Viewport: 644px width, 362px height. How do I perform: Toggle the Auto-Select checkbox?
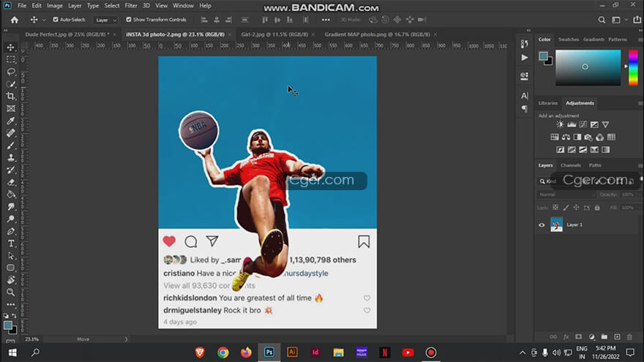(x=56, y=19)
